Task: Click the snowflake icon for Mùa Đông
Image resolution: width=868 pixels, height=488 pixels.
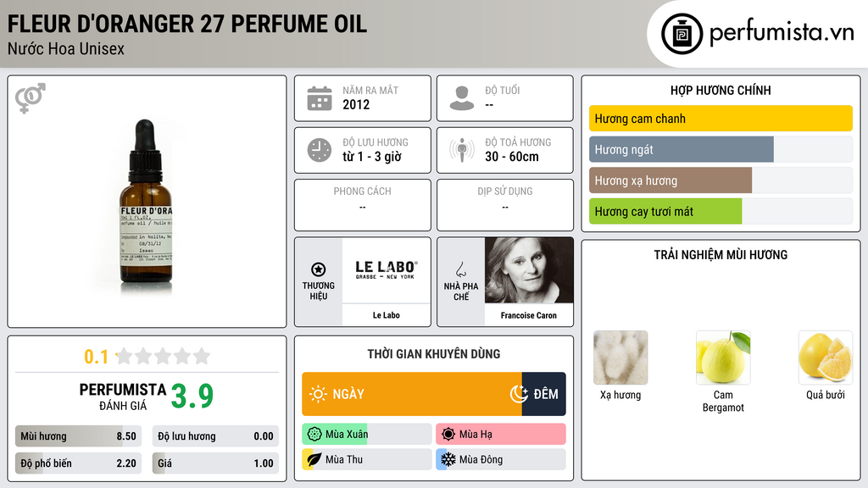Action: click(448, 459)
